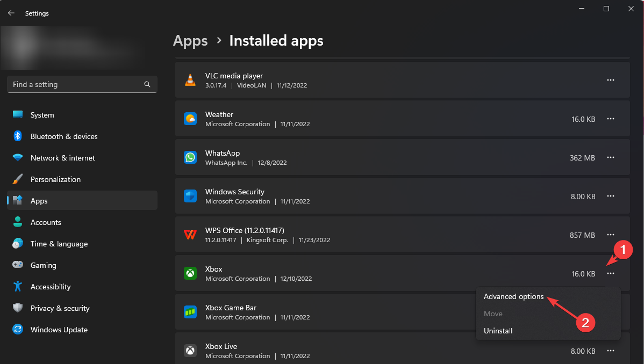Viewport: 644px width, 364px height.
Task: Click the Weather app icon
Action: coord(190,119)
